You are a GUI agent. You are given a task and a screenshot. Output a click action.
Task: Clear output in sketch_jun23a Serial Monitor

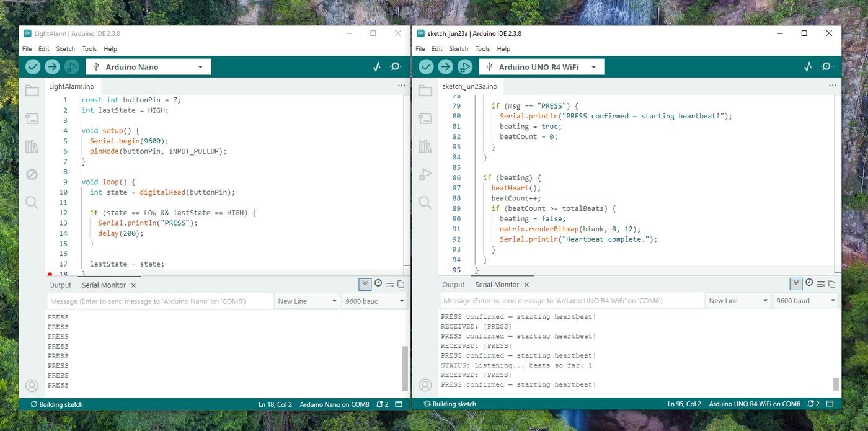[x=821, y=284]
